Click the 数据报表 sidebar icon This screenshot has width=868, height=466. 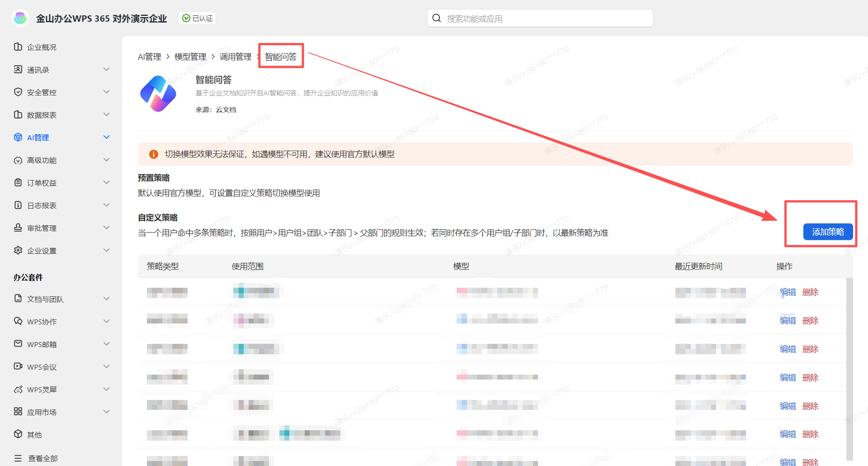pyautogui.click(x=18, y=114)
